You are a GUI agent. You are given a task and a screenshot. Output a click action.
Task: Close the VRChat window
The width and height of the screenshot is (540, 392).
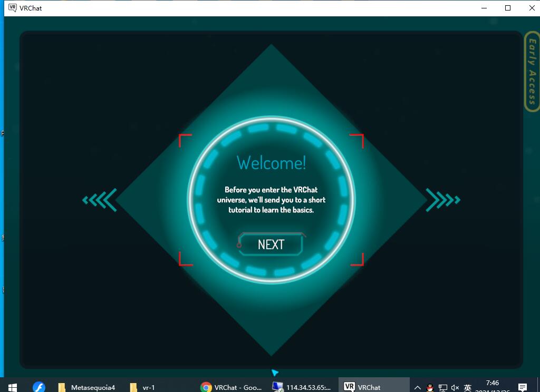[532, 8]
